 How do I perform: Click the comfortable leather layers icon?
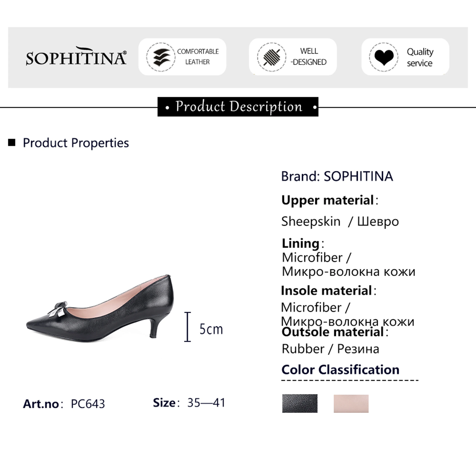pyautogui.click(x=161, y=57)
